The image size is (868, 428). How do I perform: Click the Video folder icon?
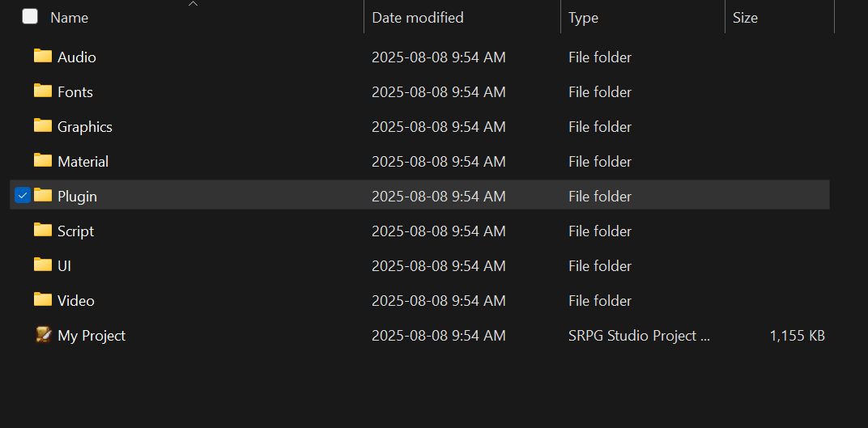[43, 299]
